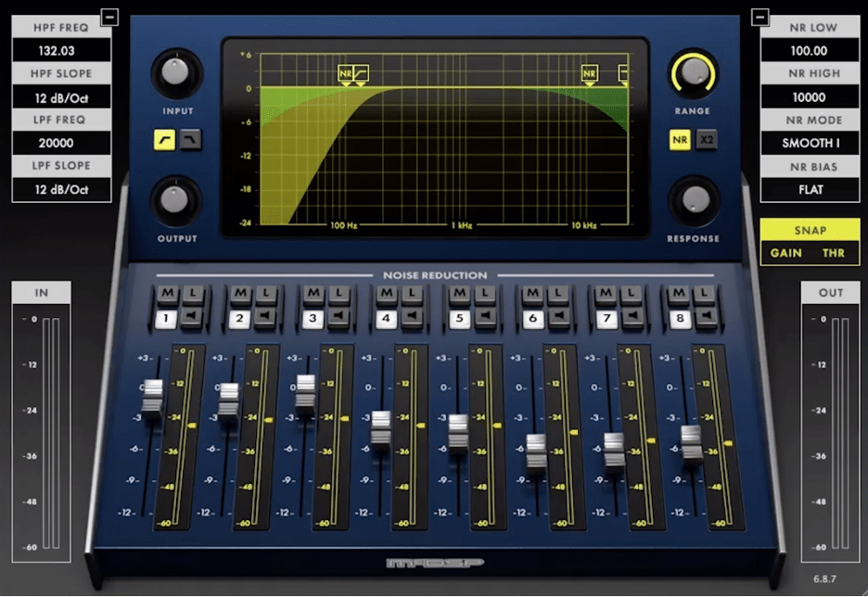Click the band 7 fader handle
This screenshot has height=597, width=868.
coord(615,450)
